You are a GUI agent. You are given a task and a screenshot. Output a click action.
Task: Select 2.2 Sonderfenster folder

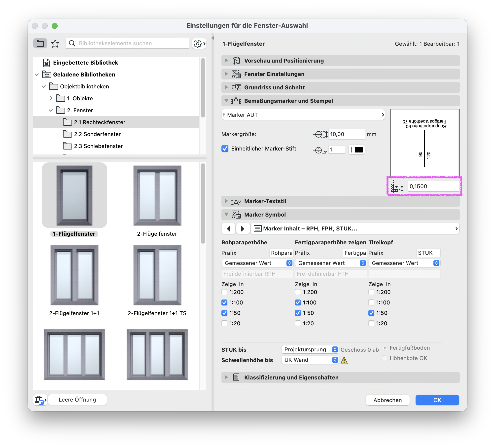(x=116, y=134)
